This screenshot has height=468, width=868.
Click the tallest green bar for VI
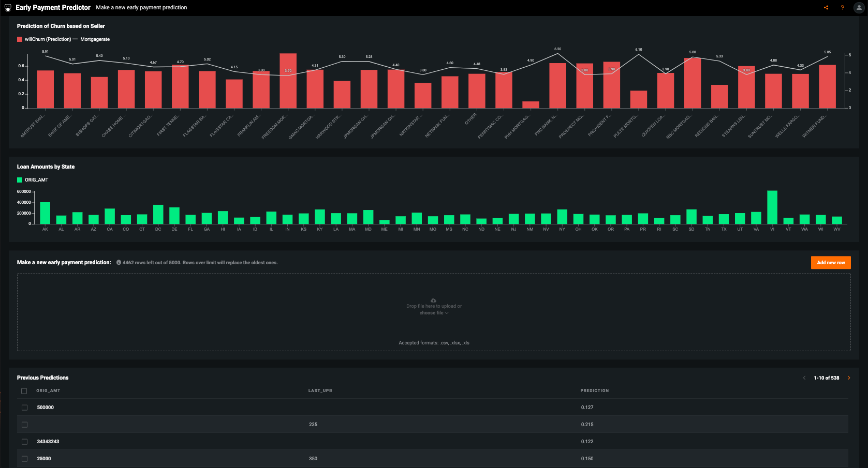click(x=772, y=207)
